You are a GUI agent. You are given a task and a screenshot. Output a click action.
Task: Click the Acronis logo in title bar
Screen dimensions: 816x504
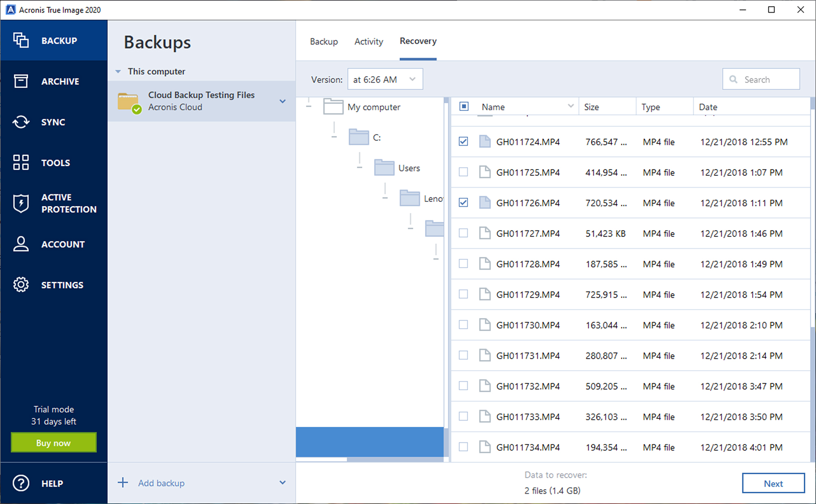(x=11, y=10)
